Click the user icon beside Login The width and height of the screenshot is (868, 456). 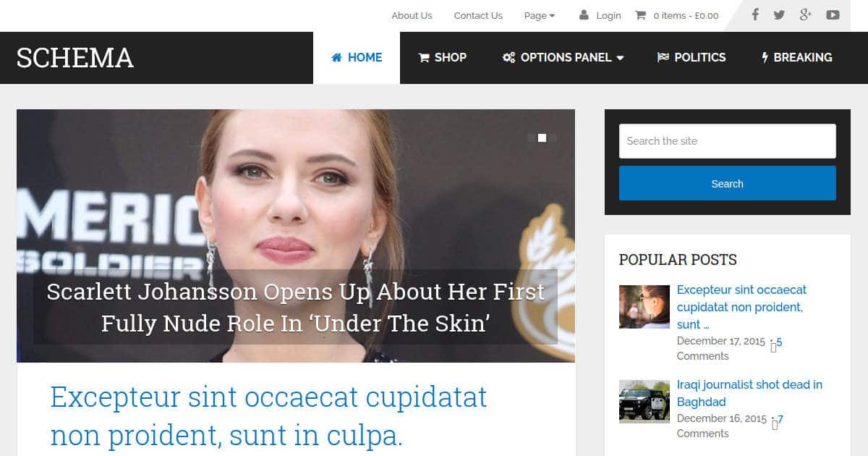pyautogui.click(x=584, y=14)
